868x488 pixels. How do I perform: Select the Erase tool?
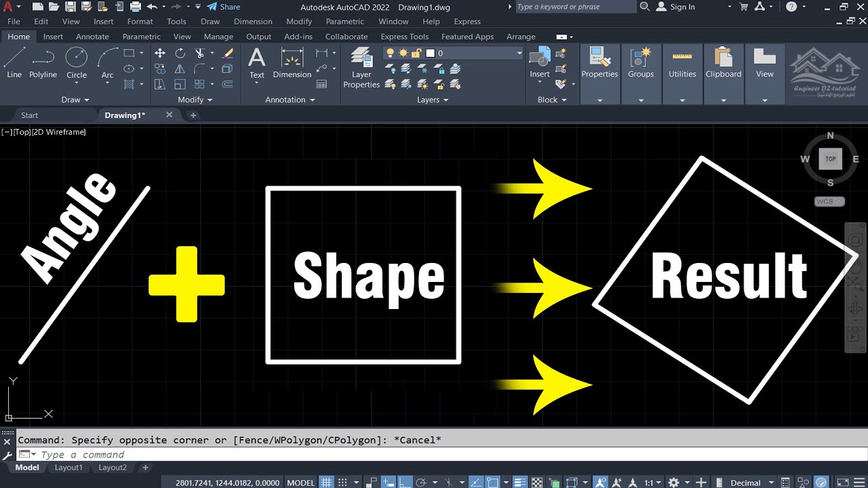click(229, 53)
